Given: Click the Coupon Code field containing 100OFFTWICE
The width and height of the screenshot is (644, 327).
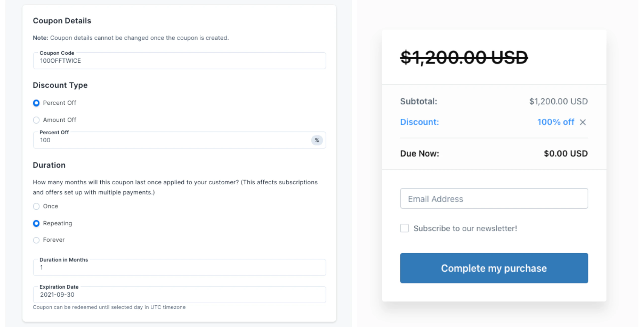Looking at the screenshot, I should coord(179,61).
